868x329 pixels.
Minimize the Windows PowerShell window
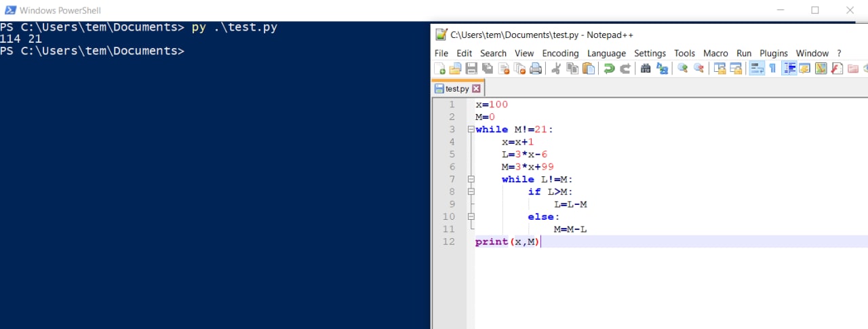tap(779, 10)
